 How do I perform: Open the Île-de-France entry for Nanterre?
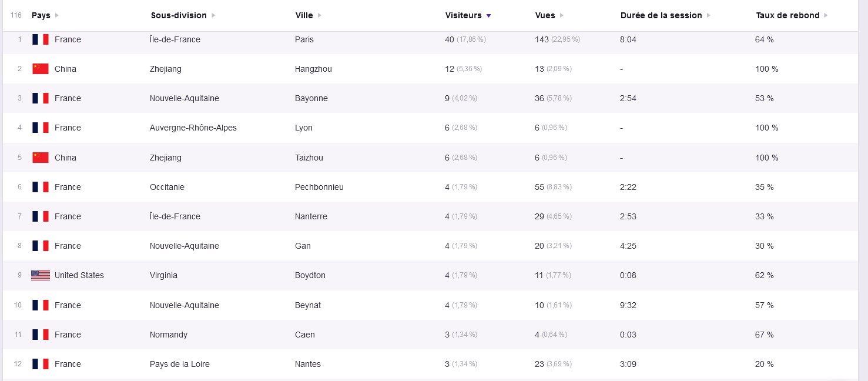click(175, 216)
